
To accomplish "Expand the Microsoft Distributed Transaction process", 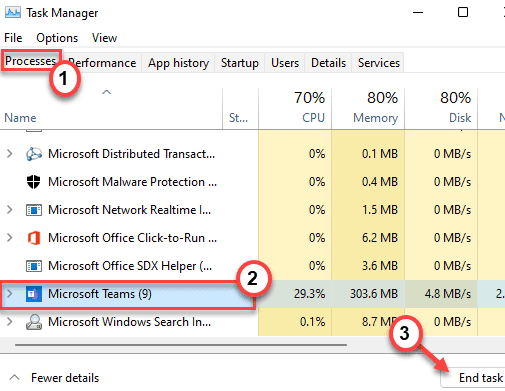I will (x=10, y=154).
